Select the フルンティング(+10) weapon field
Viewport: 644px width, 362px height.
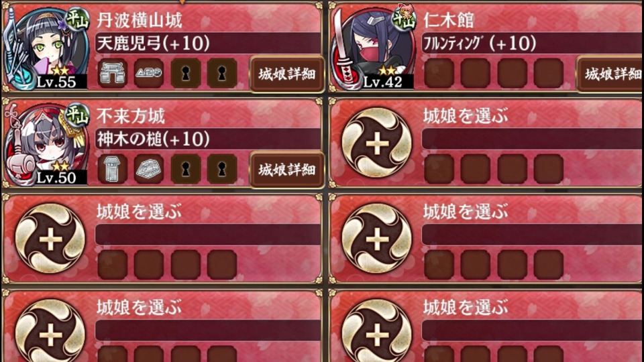pos(533,43)
